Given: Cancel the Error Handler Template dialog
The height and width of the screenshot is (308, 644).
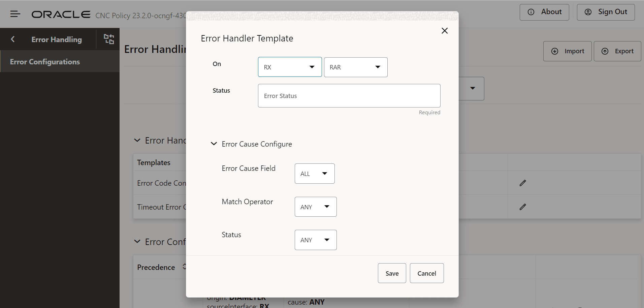Looking at the screenshot, I should [426, 273].
